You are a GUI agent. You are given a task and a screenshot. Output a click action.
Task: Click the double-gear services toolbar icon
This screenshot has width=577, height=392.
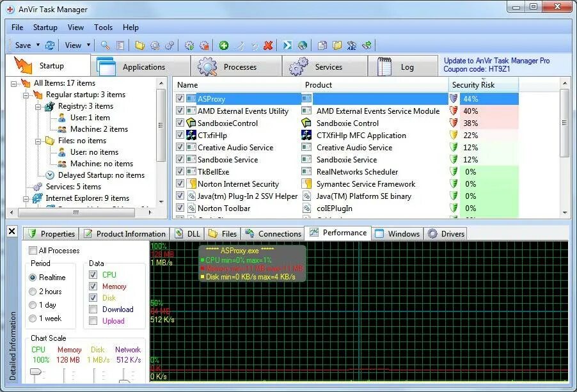[170, 45]
